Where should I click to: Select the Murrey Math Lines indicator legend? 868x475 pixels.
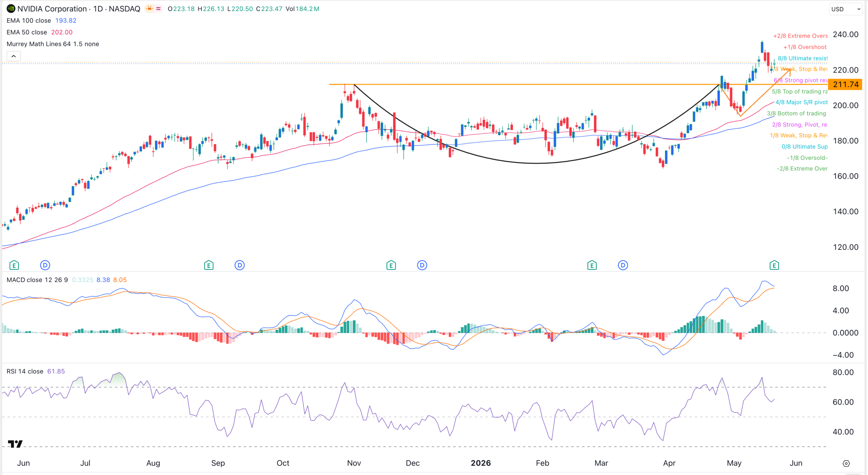(53, 44)
